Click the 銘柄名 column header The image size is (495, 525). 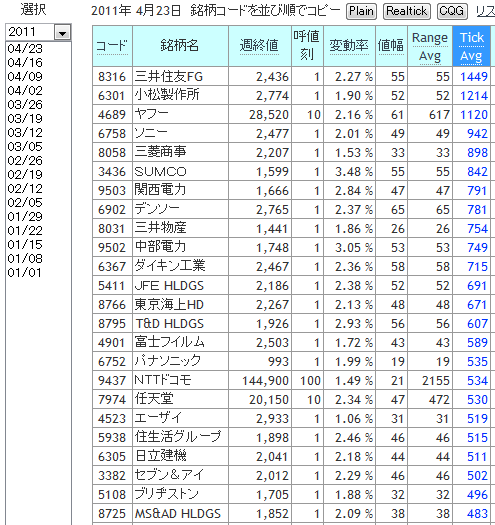(x=180, y=46)
